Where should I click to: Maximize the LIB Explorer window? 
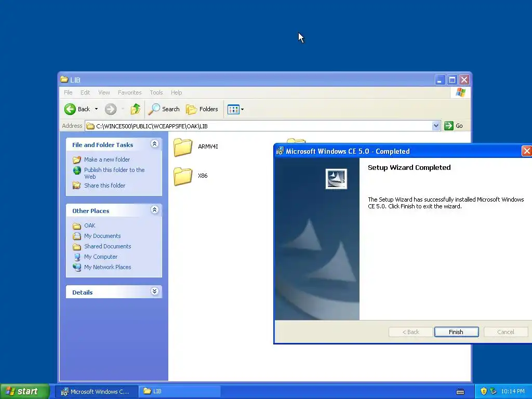coord(452,80)
